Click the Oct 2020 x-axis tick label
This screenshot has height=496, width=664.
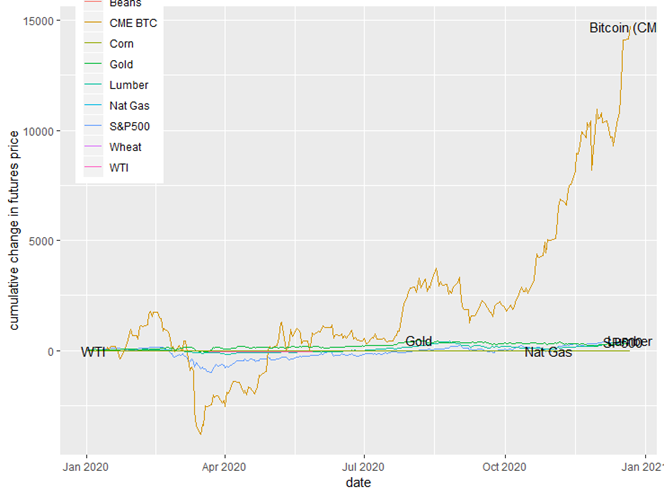[x=504, y=465]
